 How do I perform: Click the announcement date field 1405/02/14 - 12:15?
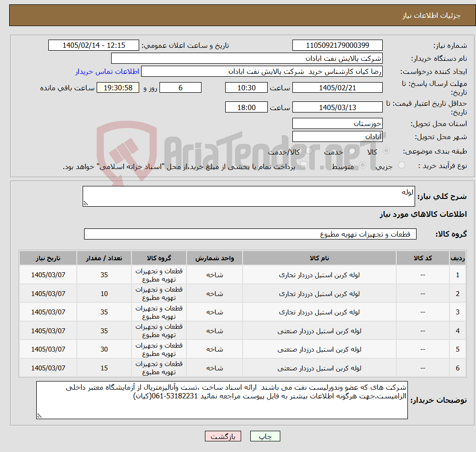click(x=93, y=45)
